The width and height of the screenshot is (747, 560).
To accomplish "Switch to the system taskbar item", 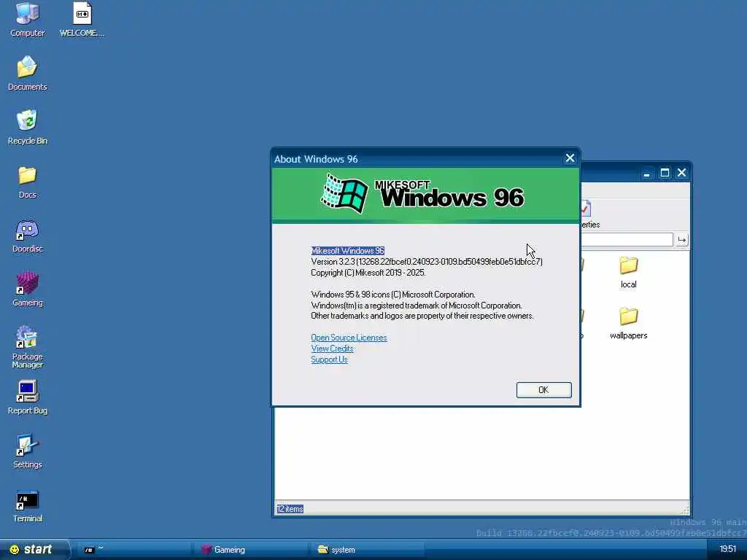I will tap(367, 550).
